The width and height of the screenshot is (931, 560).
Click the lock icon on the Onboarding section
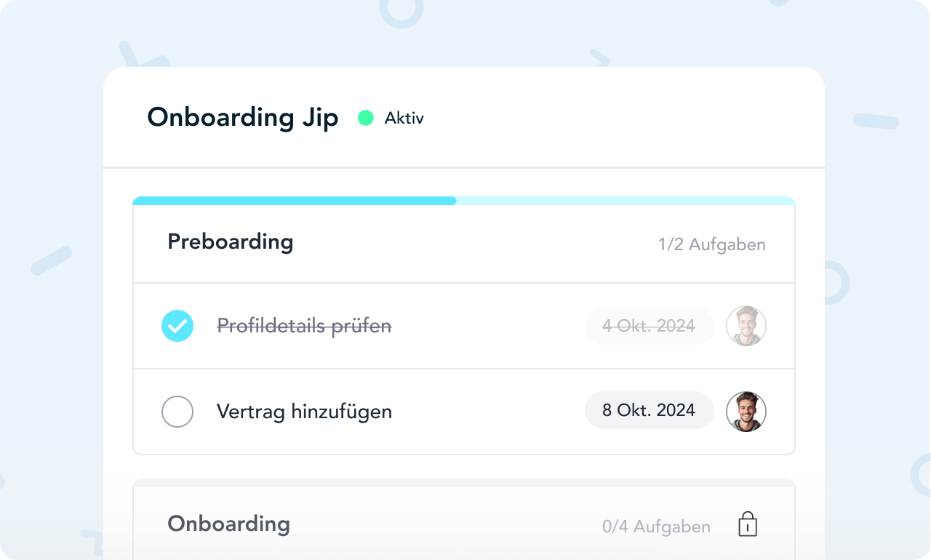click(748, 524)
